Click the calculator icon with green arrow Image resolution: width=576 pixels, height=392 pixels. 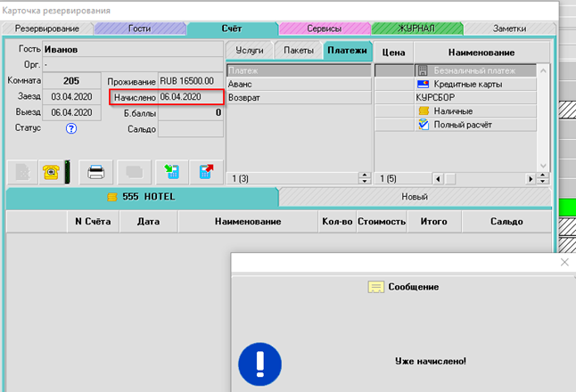[x=168, y=171]
